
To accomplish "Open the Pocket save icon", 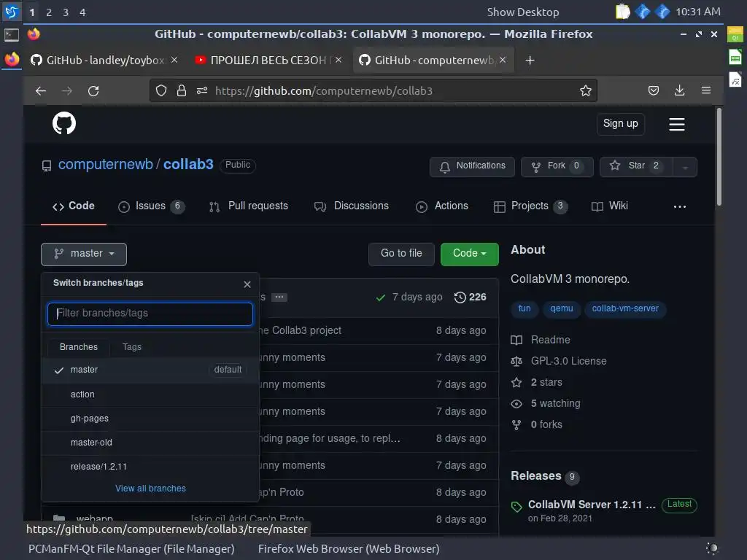I will point(653,90).
